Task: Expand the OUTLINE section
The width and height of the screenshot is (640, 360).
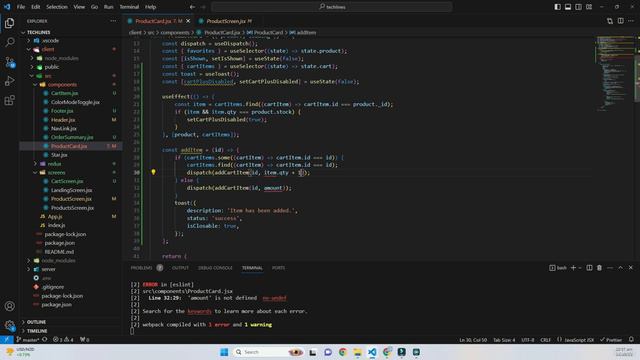Action: point(36,322)
